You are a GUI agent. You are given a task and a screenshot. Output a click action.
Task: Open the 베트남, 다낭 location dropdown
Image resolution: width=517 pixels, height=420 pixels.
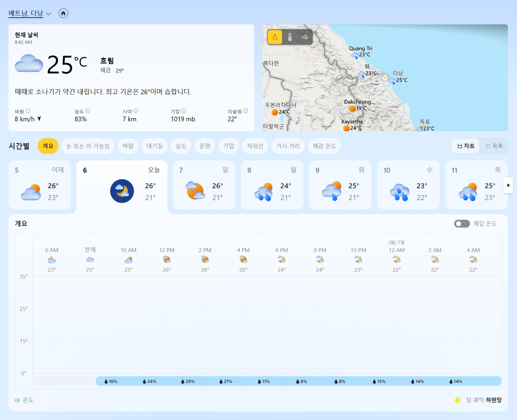click(30, 13)
